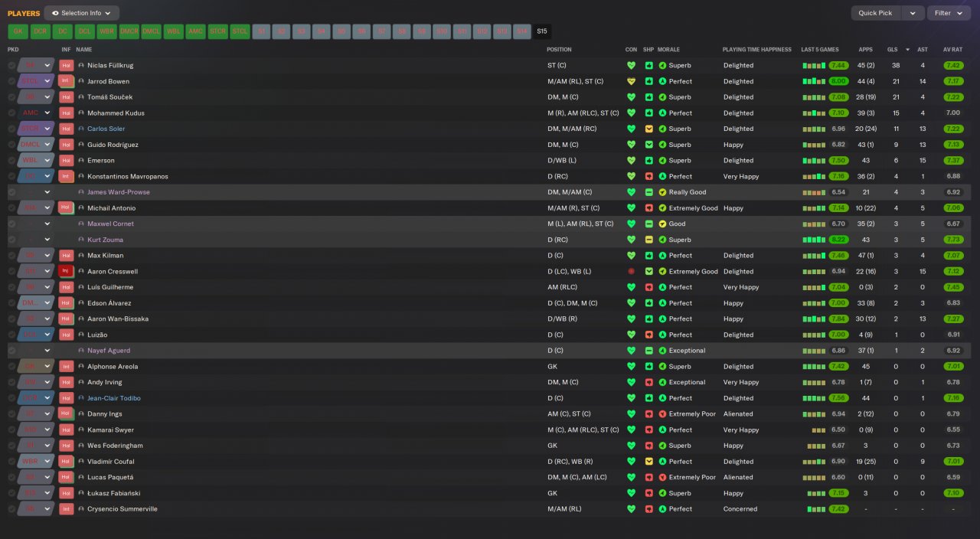Click the Inj injury icon for Aaron Cresswell
The width and height of the screenshot is (980, 539).
67,271
